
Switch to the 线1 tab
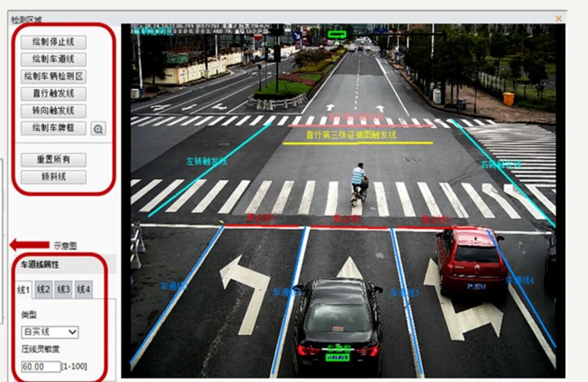[x=23, y=290]
